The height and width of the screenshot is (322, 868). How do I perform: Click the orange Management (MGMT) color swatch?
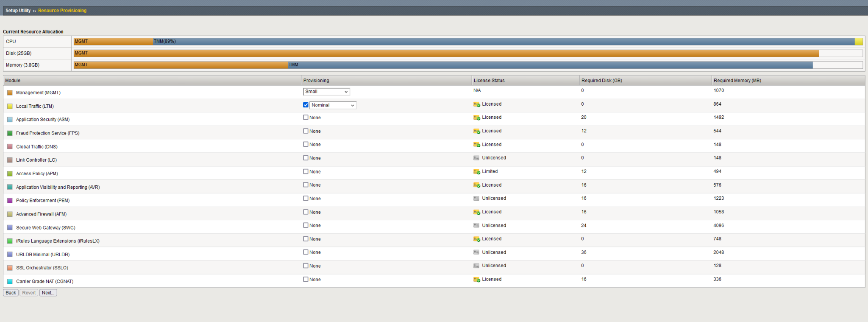coord(10,92)
